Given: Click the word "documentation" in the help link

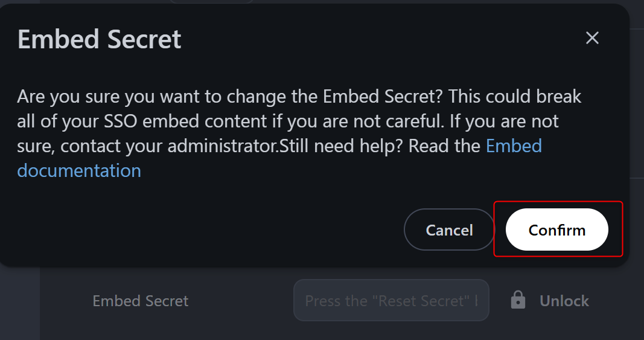Looking at the screenshot, I should (x=79, y=171).
